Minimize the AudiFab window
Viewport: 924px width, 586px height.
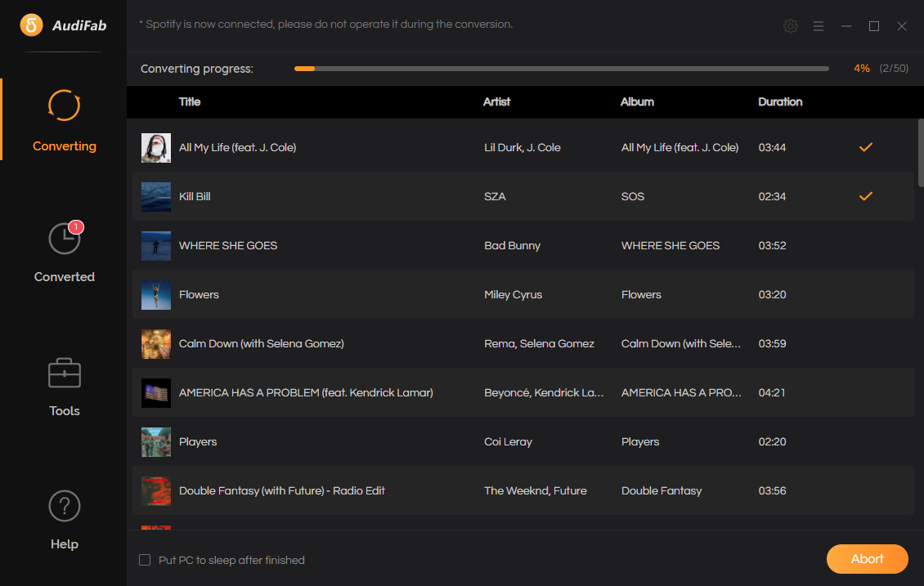[x=846, y=26]
